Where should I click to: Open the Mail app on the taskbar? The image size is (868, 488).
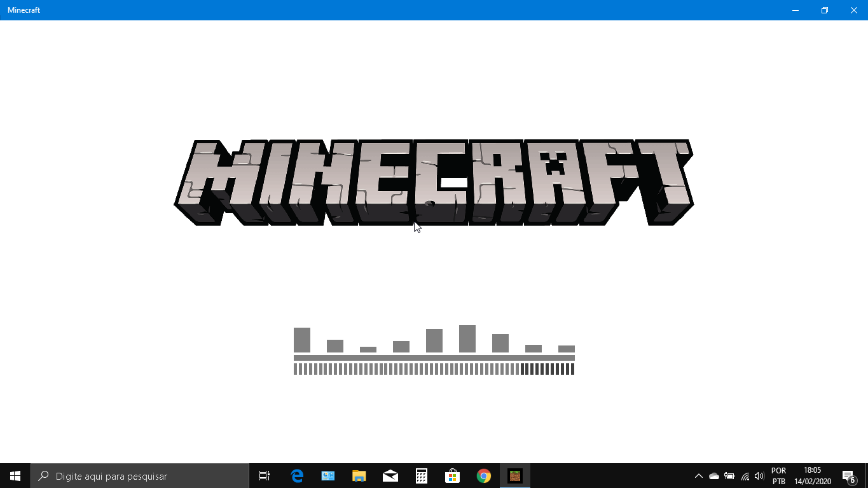(390, 476)
